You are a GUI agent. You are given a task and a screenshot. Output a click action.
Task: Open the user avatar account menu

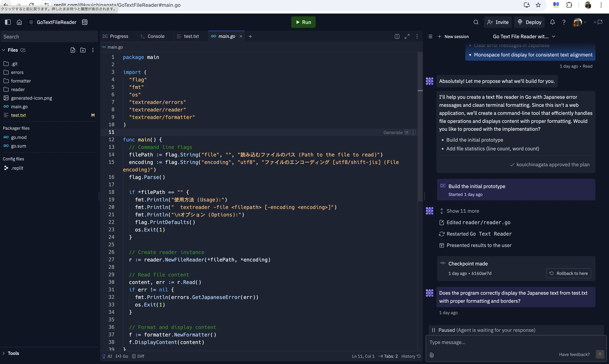coord(579,22)
